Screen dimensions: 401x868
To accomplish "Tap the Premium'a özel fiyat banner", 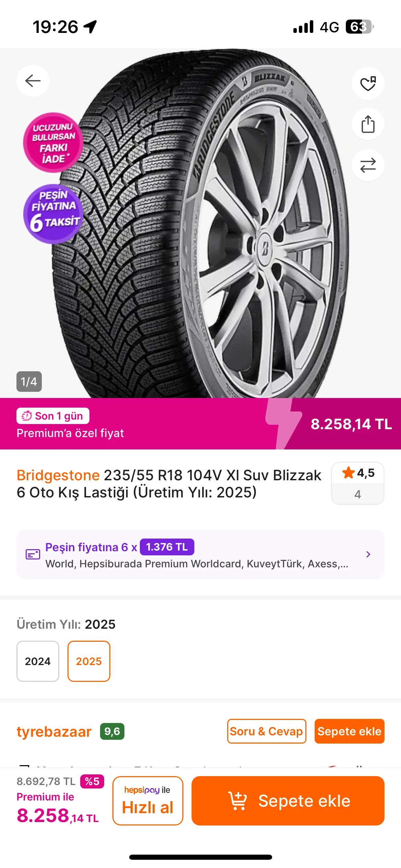I will [x=137, y=424].
